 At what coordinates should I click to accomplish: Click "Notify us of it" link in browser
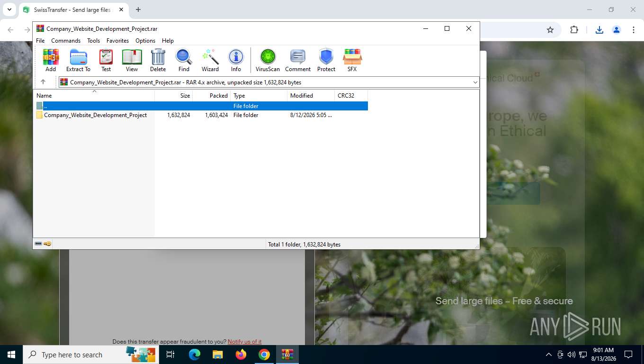coord(244,342)
